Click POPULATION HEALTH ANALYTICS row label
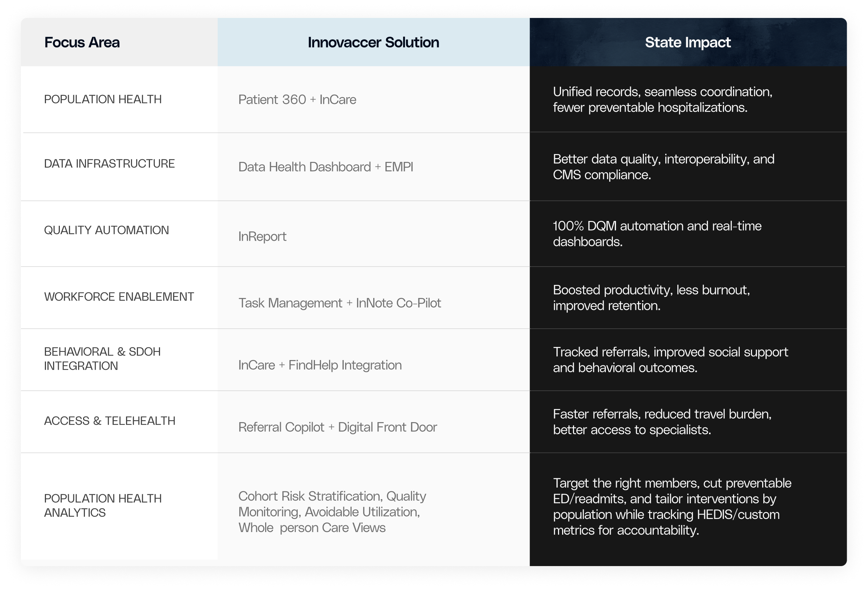Image resolution: width=868 pixels, height=590 pixels. (103, 506)
